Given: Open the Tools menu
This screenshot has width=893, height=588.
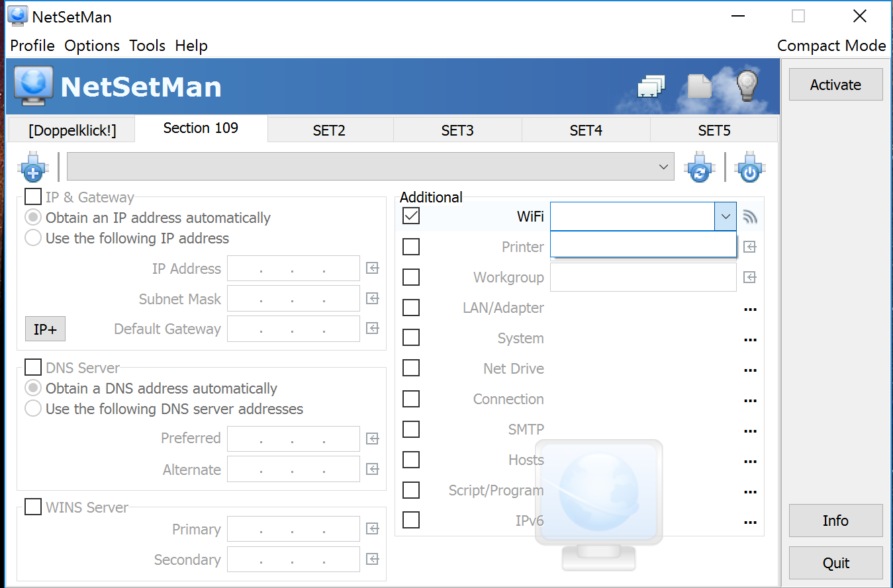Looking at the screenshot, I should coord(147,46).
